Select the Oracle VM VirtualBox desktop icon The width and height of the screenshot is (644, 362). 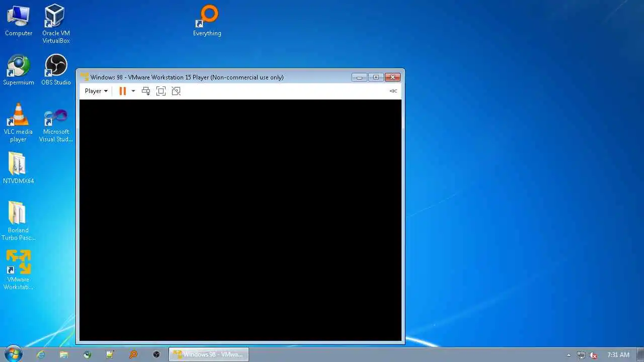click(x=56, y=24)
